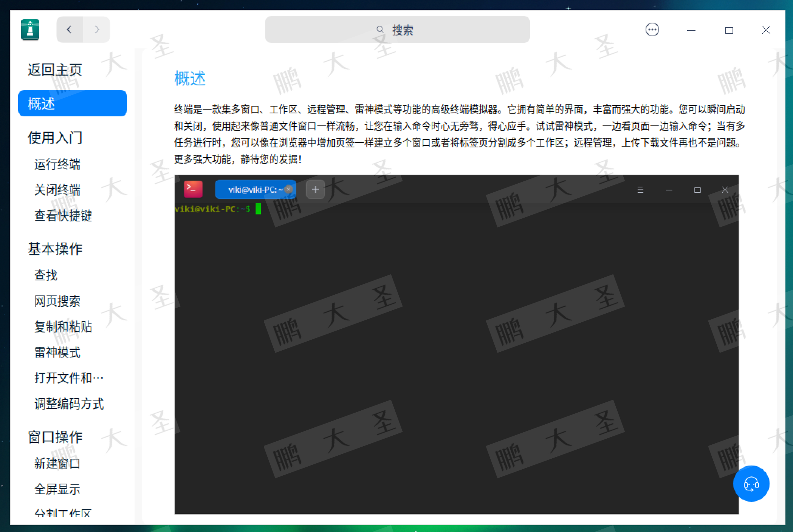793x532 pixels.
Task: Go forward with the right arrow button
Action: [x=97, y=29]
